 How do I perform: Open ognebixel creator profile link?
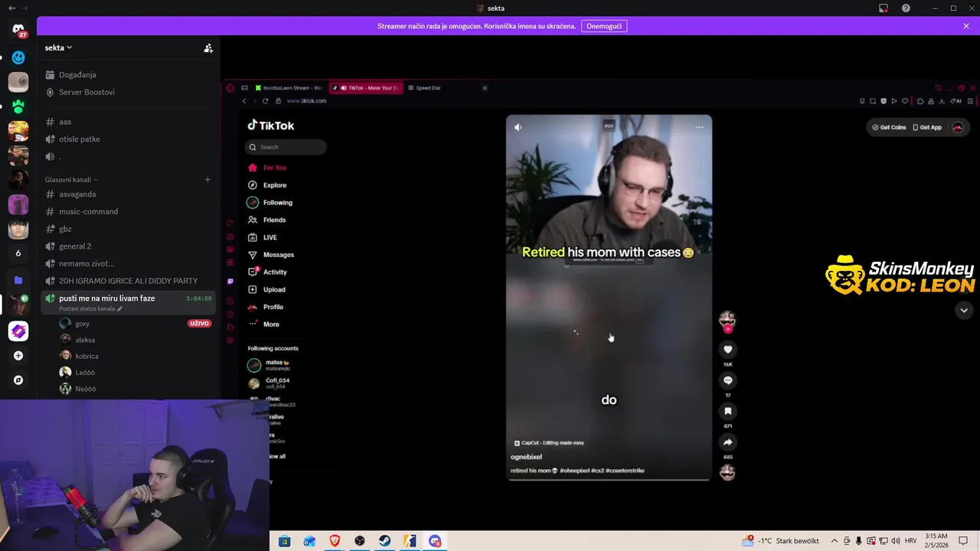tap(526, 457)
